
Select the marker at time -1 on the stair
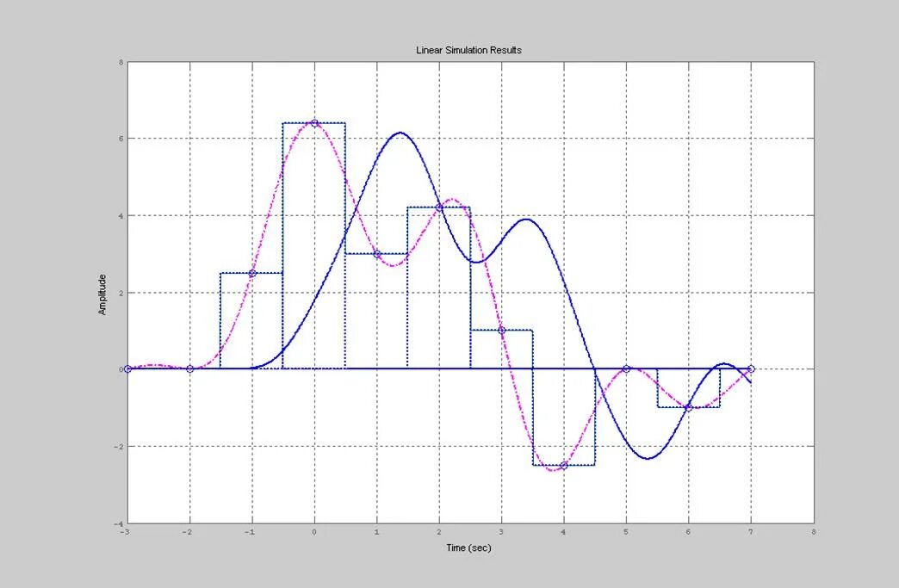click(252, 273)
